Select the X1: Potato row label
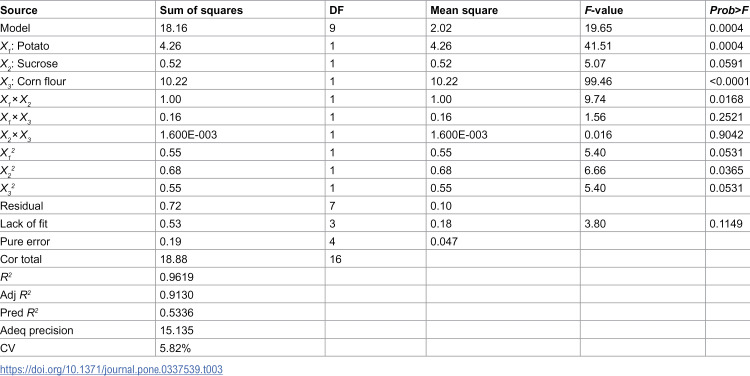This screenshot has height=376, width=750. (24, 46)
